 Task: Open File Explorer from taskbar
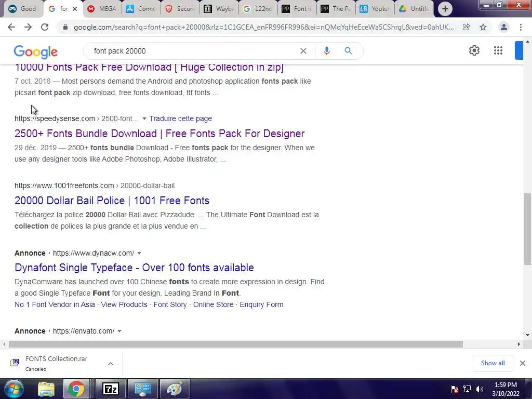coord(46,389)
